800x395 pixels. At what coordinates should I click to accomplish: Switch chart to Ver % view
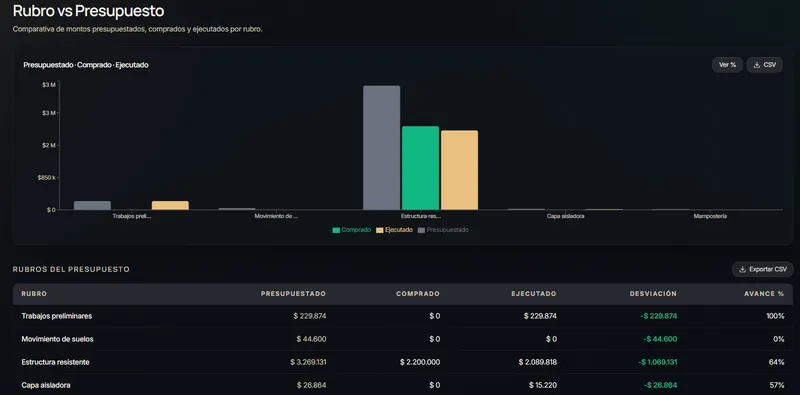[727, 65]
